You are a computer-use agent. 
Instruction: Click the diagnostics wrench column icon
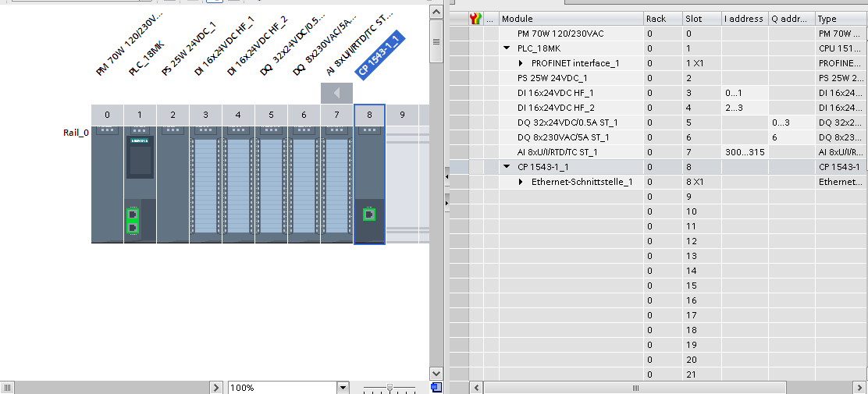point(475,19)
